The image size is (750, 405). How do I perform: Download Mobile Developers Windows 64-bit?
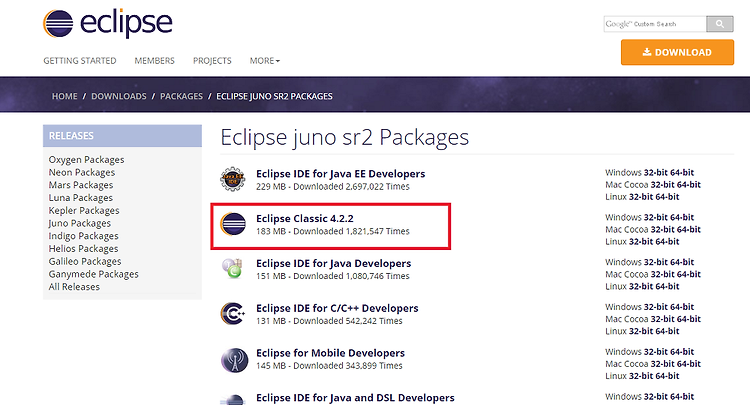[682, 352]
